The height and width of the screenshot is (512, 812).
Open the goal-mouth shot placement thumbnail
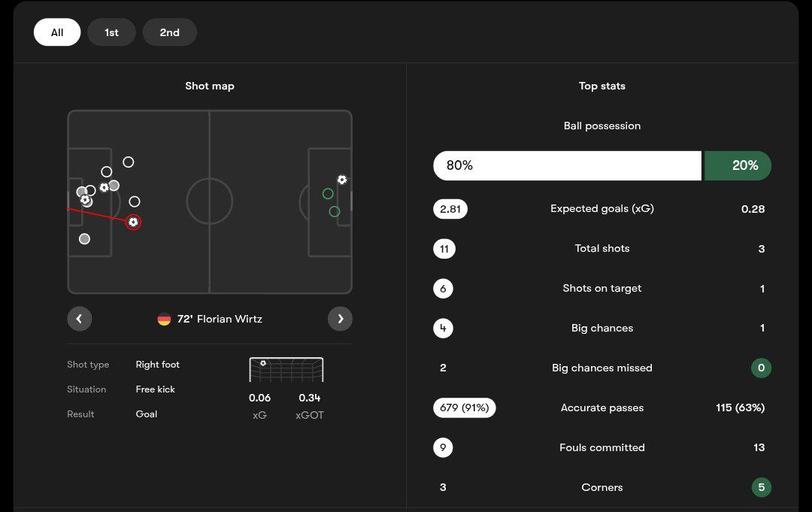pos(286,370)
